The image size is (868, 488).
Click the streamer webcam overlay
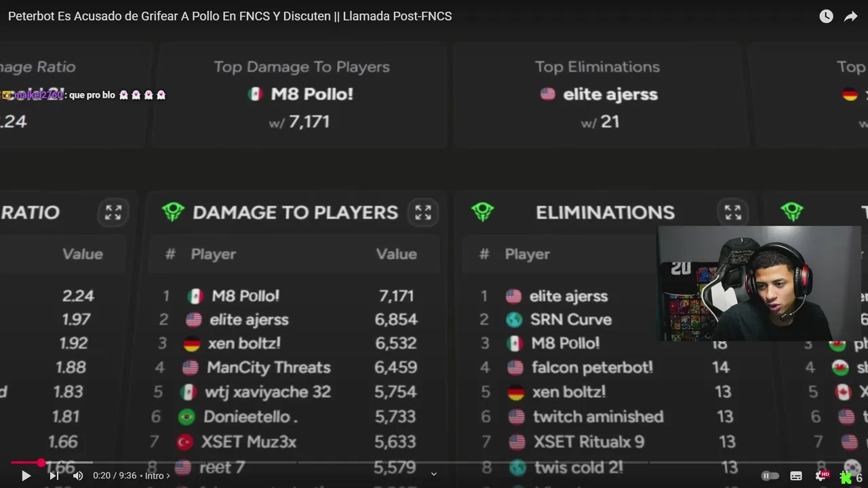click(759, 283)
